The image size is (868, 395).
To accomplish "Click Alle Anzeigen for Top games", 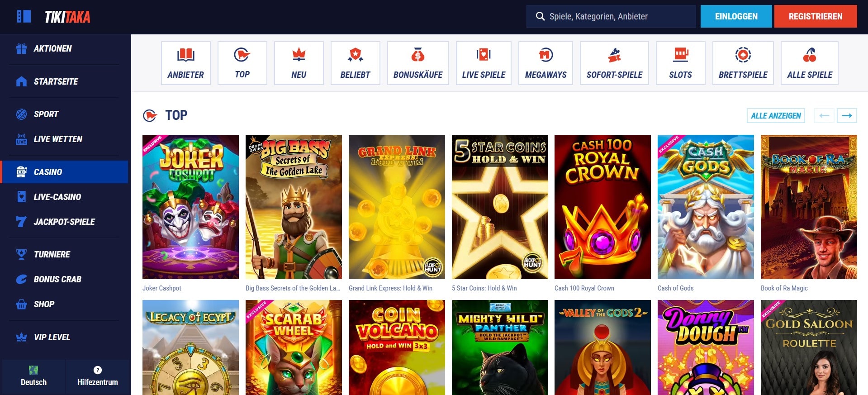I will point(776,115).
